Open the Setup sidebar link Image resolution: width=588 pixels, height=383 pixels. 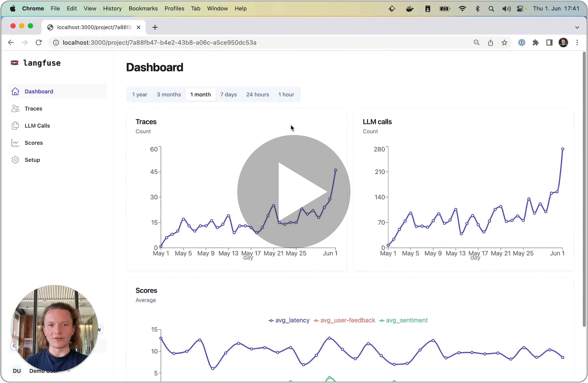coord(58,160)
